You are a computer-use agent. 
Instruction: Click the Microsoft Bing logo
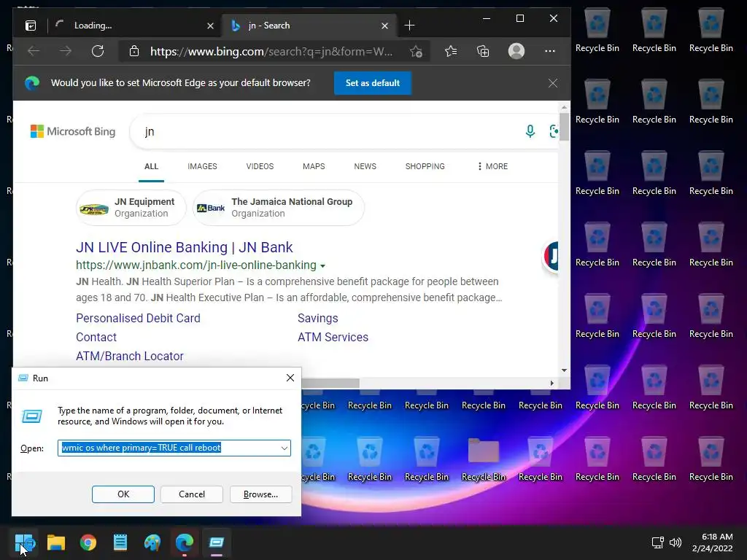tap(73, 131)
